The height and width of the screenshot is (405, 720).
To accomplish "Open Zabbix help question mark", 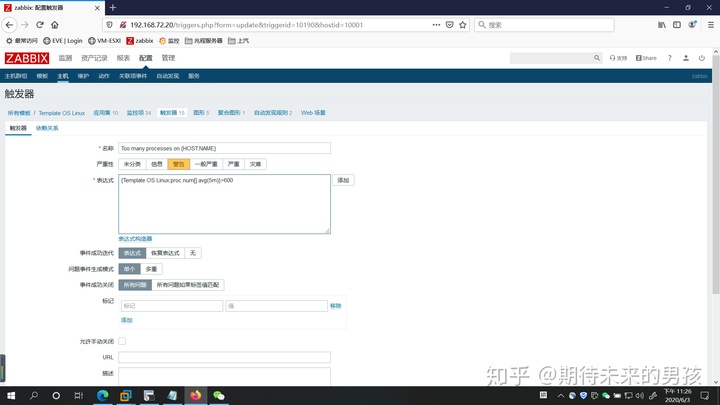I will 669,58.
